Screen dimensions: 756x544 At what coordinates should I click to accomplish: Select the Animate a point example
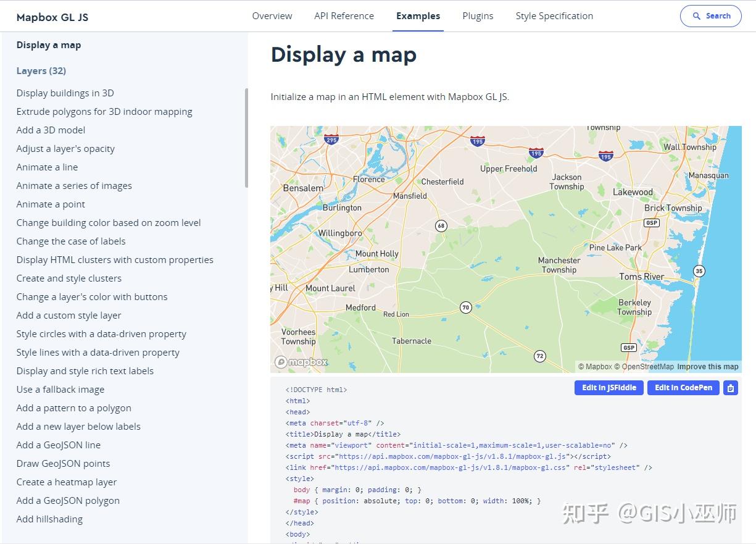coord(51,204)
